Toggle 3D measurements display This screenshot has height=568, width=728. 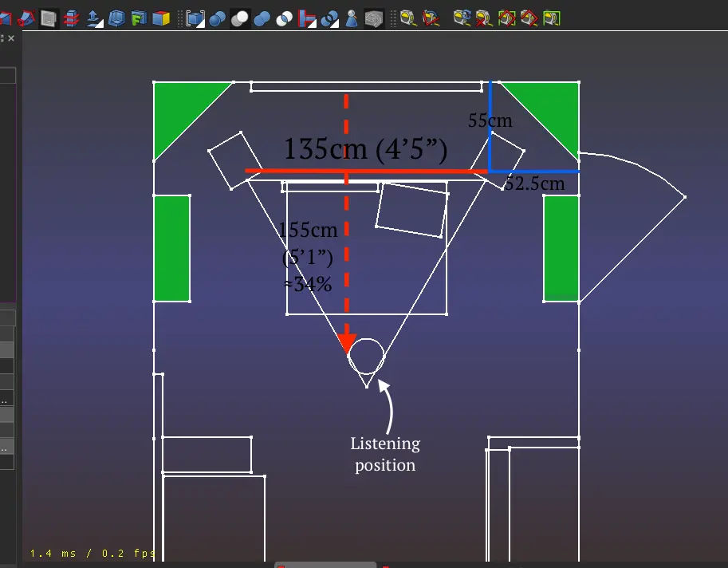click(x=529, y=18)
